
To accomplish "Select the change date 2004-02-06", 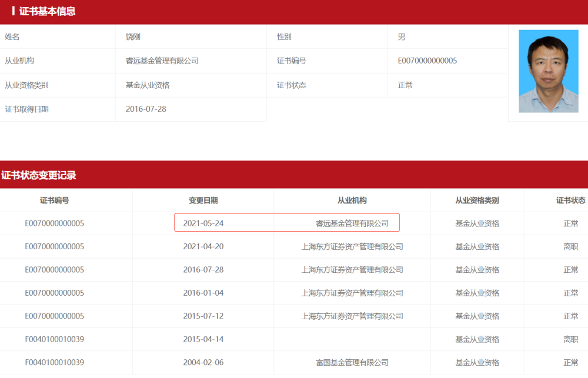I will coord(203,363).
